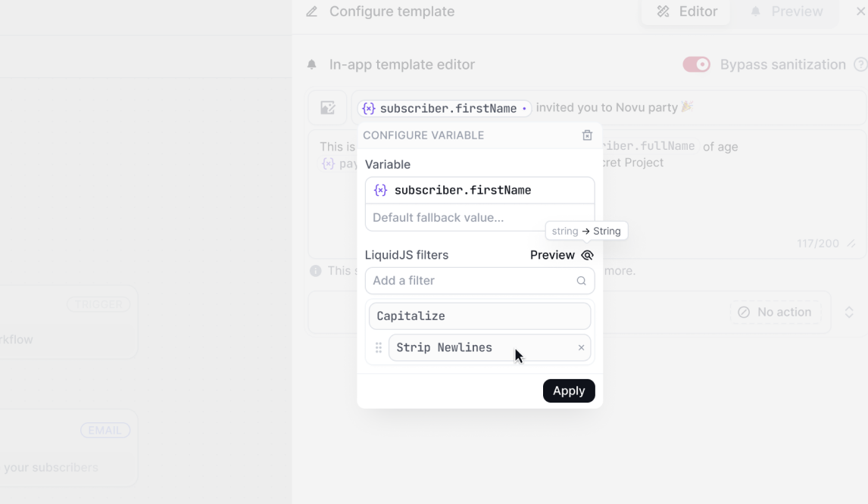868x504 pixels.
Task: Click the image insertion icon left of the subject line
Action: pos(327,107)
